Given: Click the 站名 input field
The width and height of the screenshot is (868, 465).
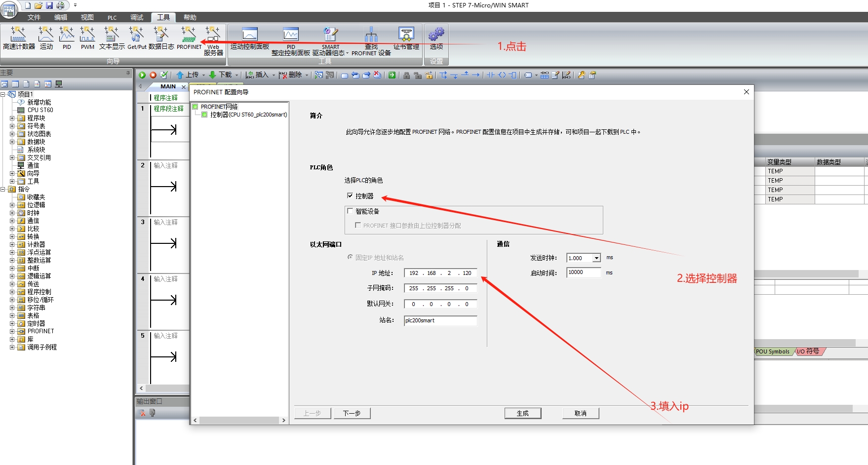Looking at the screenshot, I should [x=440, y=321].
